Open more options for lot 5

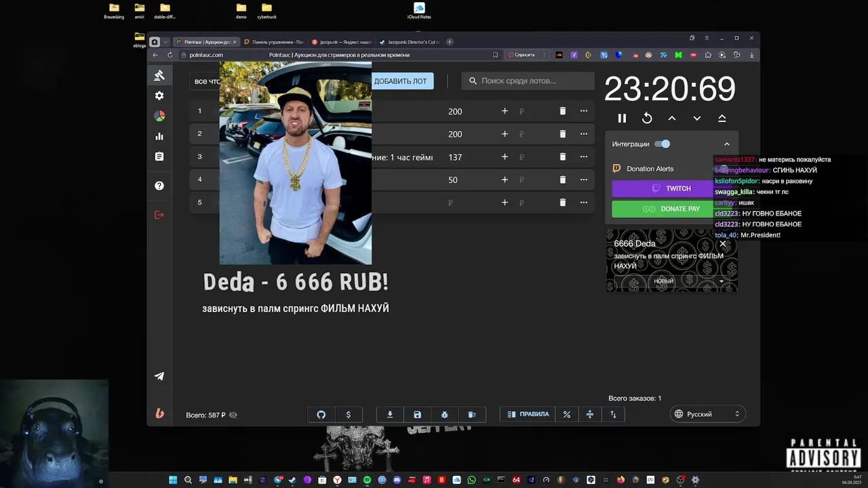click(583, 202)
